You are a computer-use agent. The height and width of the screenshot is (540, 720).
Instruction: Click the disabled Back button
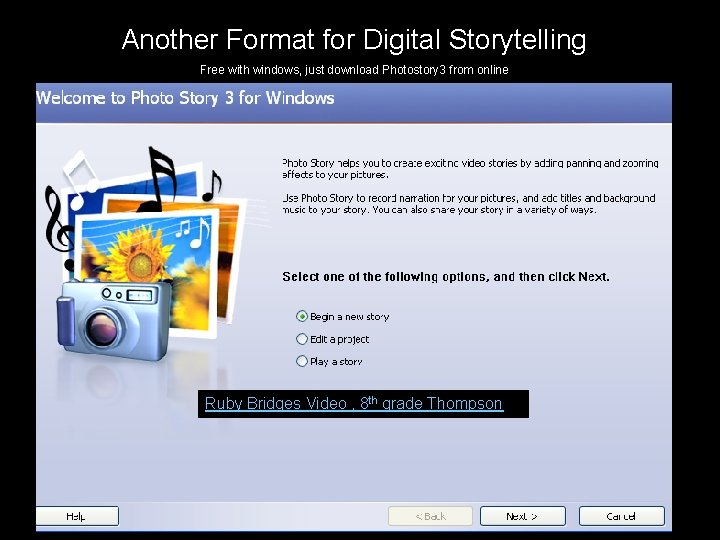click(x=430, y=516)
